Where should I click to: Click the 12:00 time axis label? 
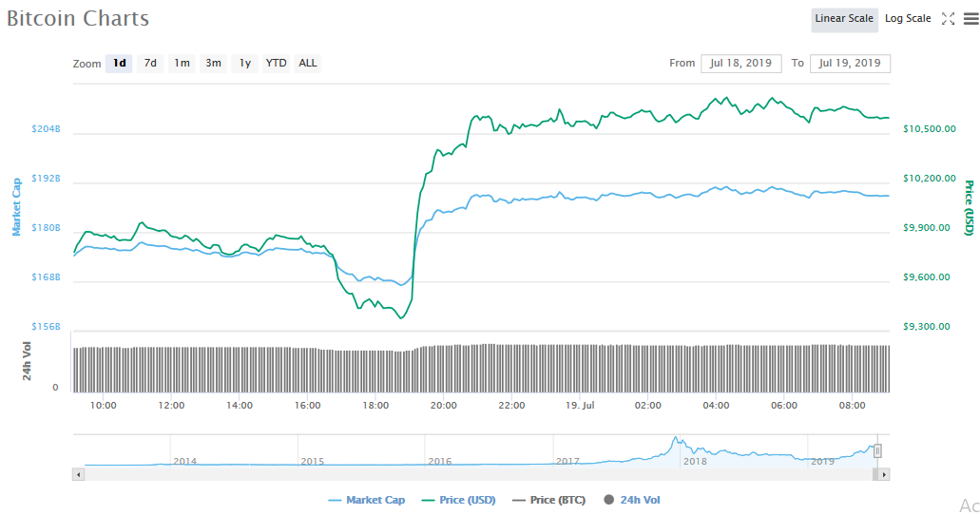[171, 405]
